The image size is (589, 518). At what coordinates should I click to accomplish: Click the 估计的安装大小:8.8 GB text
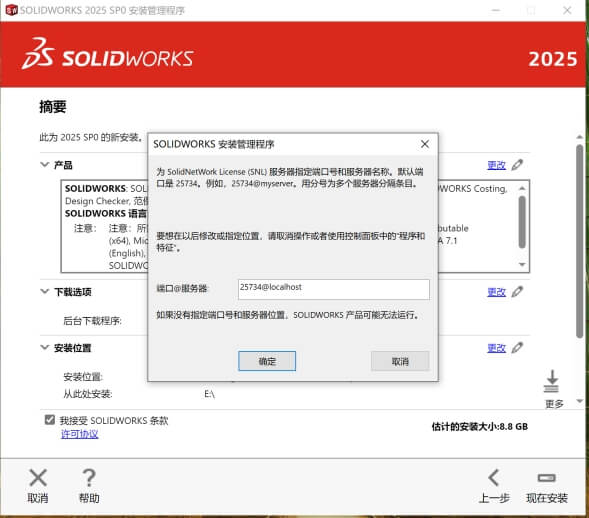[480, 426]
